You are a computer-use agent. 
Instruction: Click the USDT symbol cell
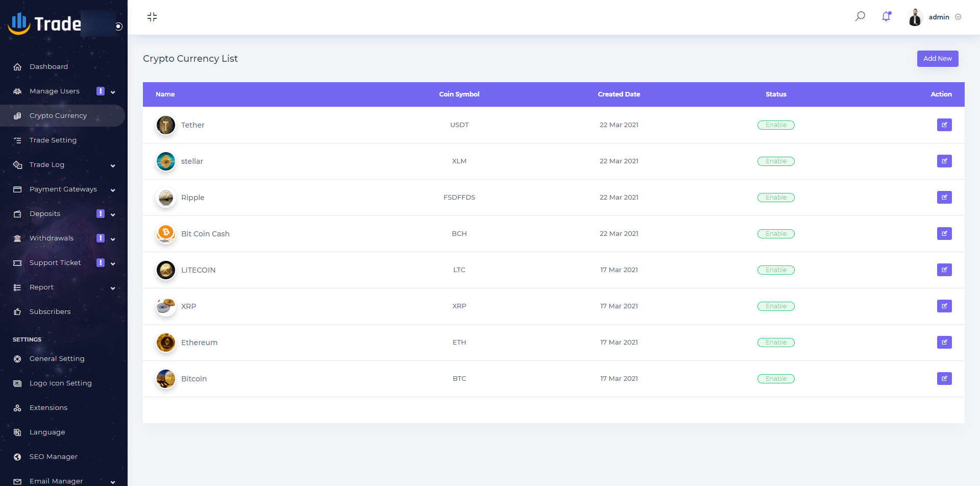pyautogui.click(x=459, y=125)
